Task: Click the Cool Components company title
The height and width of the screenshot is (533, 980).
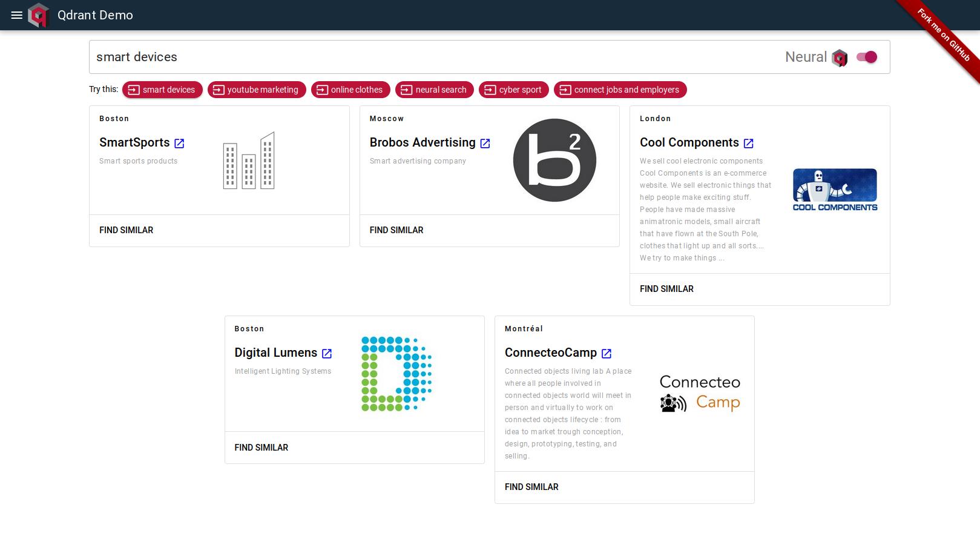Action: coord(689,142)
